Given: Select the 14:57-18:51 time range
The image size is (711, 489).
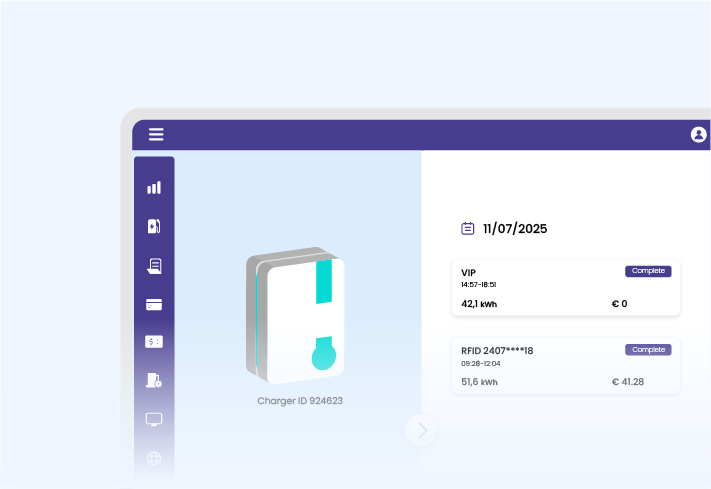Looking at the screenshot, I should coord(478,285).
